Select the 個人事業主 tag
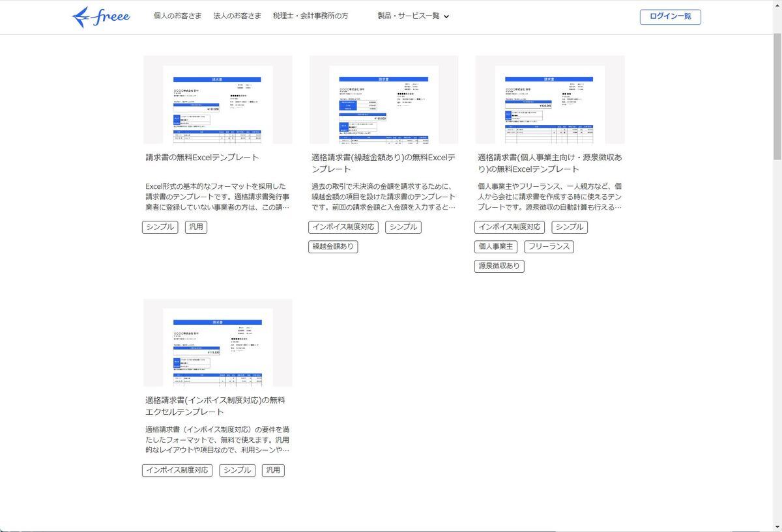The height and width of the screenshot is (532, 782). pos(495,247)
